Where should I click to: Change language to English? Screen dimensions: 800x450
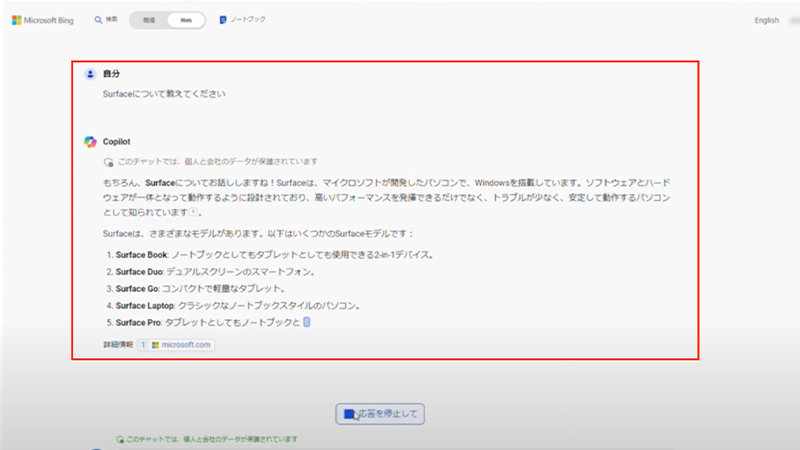(766, 20)
